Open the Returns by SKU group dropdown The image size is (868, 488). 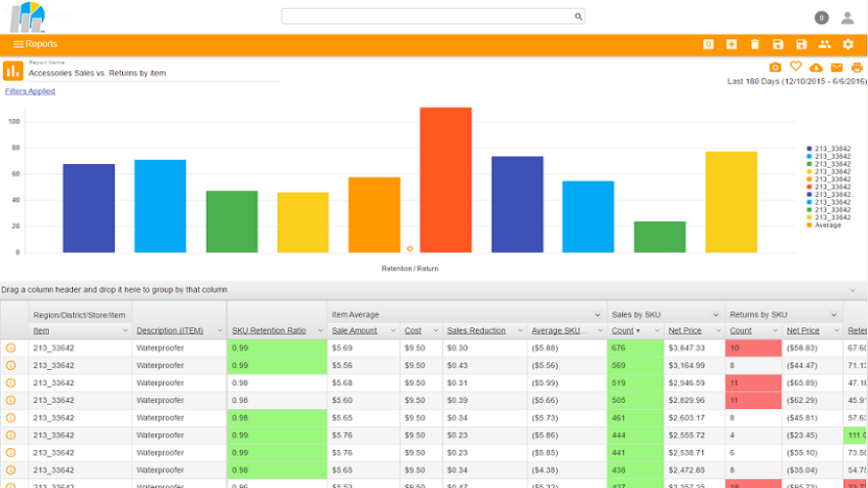click(x=833, y=314)
